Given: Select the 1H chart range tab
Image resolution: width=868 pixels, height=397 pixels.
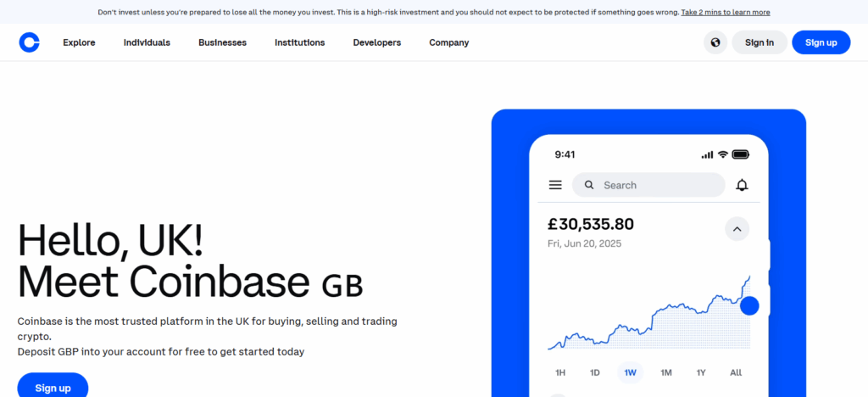Looking at the screenshot, I should (560, 372).
